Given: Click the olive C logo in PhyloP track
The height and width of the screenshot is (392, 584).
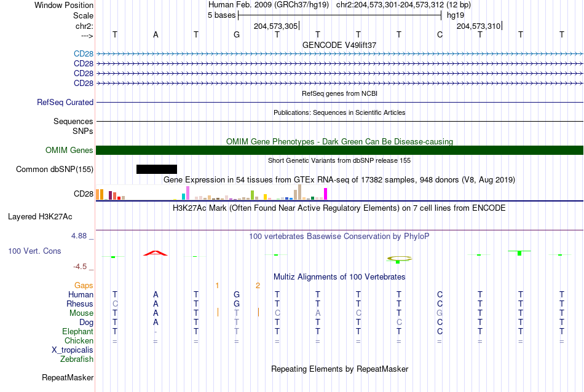Looking at the screenshot, I should pyautogui.click(x=399, y=258).
